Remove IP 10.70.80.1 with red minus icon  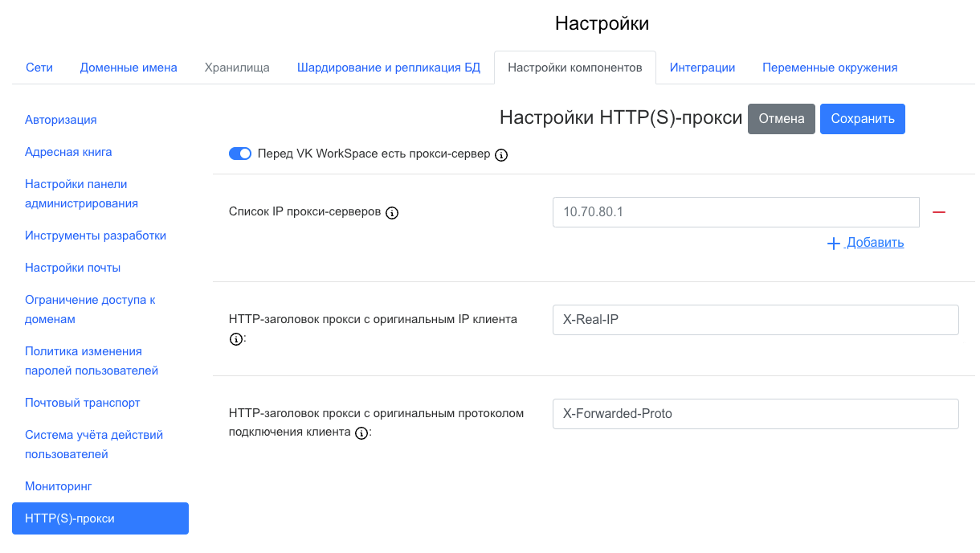pyautogui.click(x=938, y=212)
